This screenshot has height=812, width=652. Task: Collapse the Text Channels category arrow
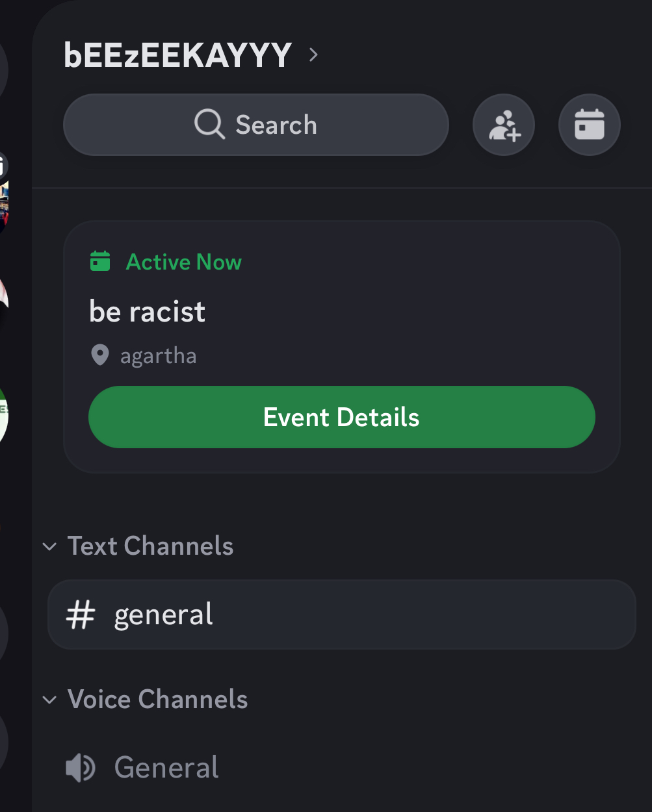click(x=49, y=546)
